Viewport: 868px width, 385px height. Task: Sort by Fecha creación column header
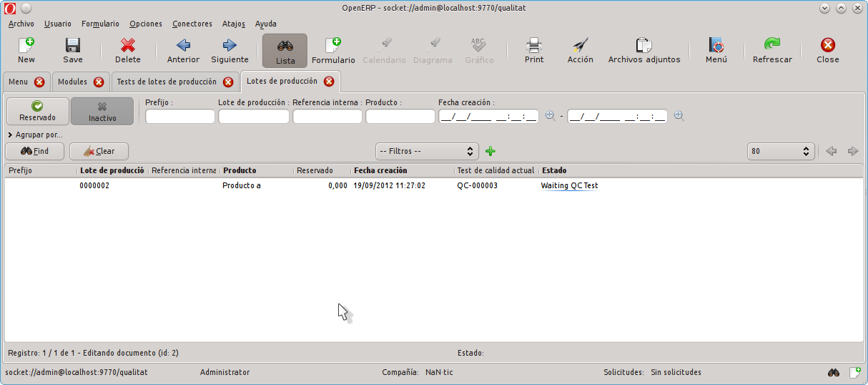point(402,170)
